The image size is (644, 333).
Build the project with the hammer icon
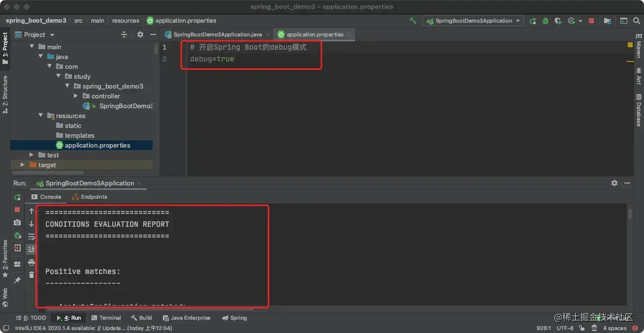(x=413, y=21)
